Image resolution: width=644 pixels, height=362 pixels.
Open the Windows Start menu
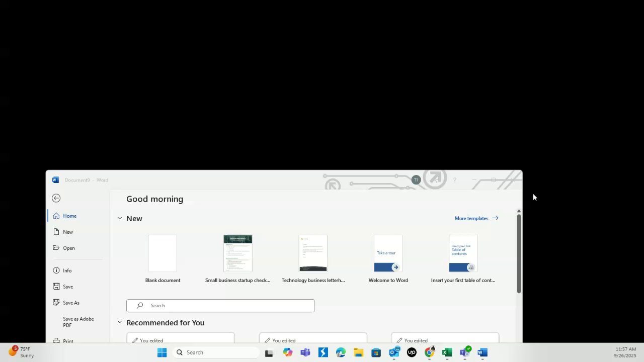pyautogui.click(x=162, y=352)
